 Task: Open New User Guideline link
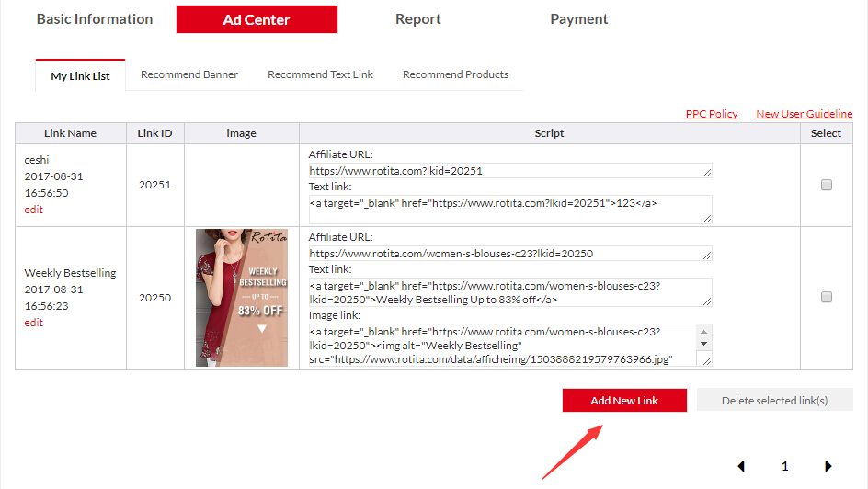[x=805, y=114]
